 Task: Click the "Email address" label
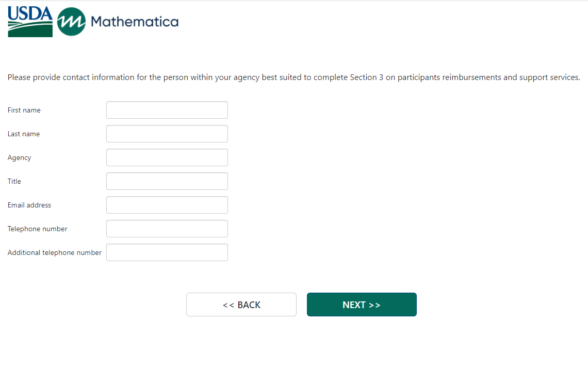coord(29,205)
